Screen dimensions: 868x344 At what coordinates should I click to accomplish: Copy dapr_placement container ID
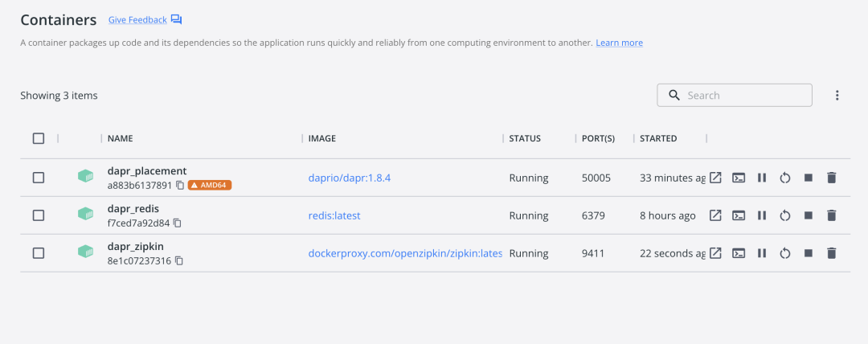click(x=180, y=185)
